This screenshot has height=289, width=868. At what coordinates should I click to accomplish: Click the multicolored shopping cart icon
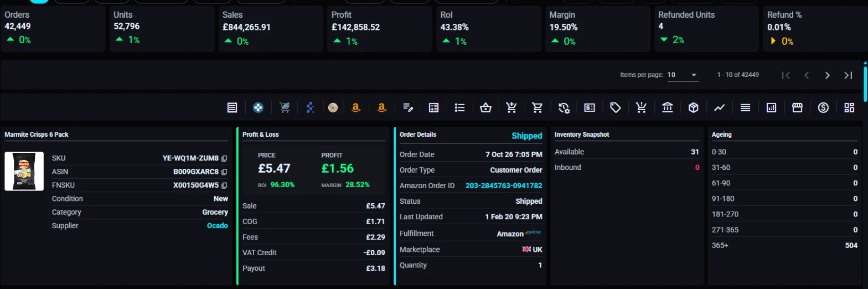pos(285,108)
